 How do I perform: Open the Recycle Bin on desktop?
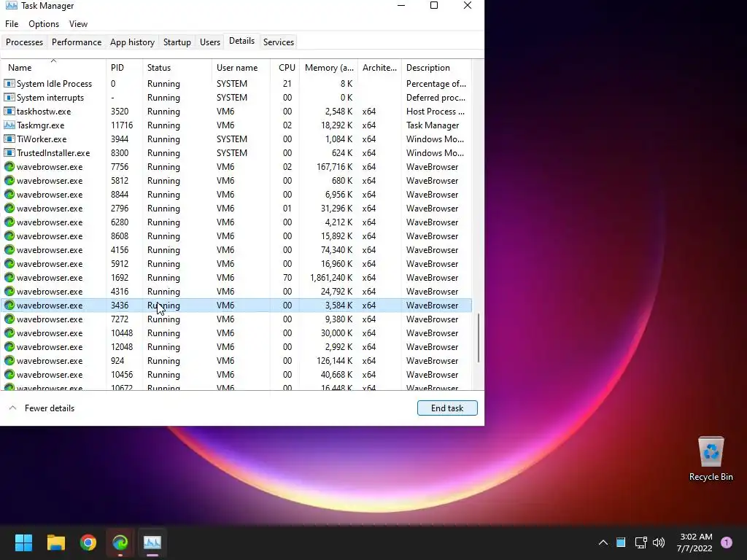pos(711,459)
